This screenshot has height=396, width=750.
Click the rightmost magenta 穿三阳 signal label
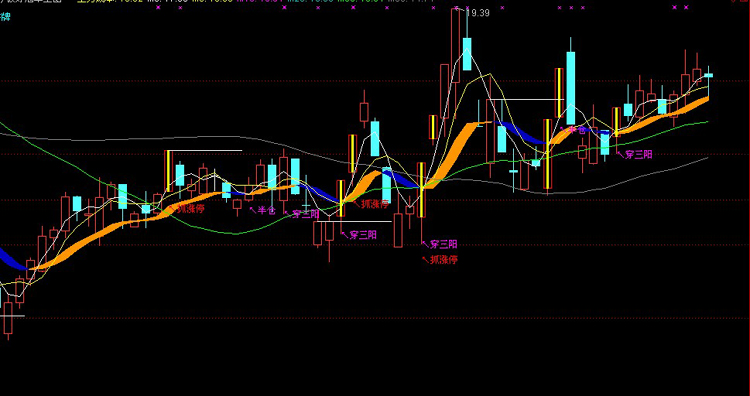639,154
